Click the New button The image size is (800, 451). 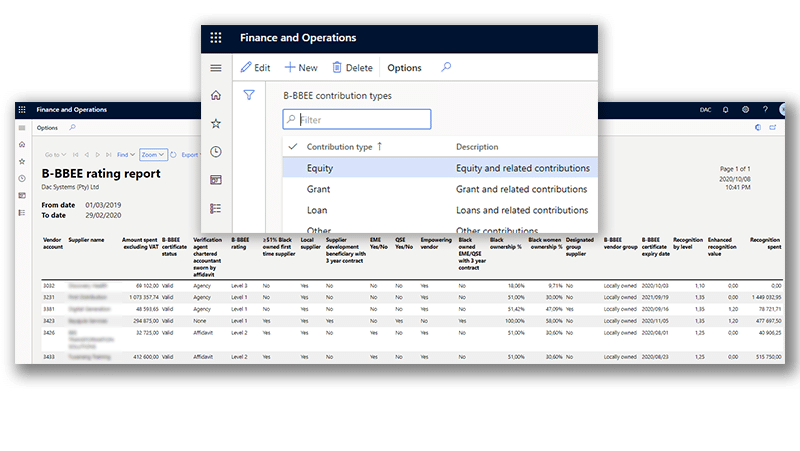pyautogui.click(x=301, y=68)
